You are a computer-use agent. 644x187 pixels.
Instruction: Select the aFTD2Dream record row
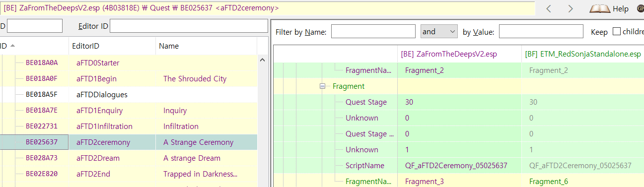[129, 158]
